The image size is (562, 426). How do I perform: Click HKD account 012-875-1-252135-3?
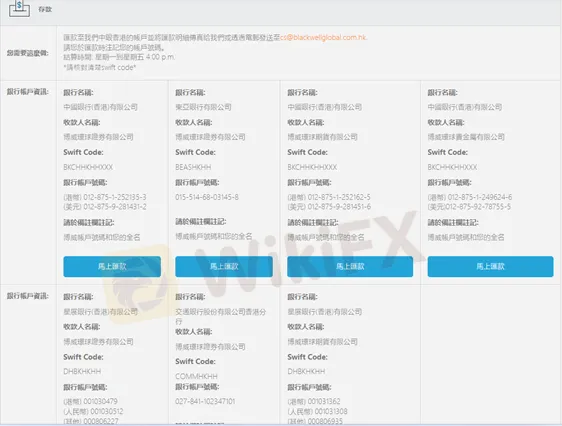click(x=105, y=197)
